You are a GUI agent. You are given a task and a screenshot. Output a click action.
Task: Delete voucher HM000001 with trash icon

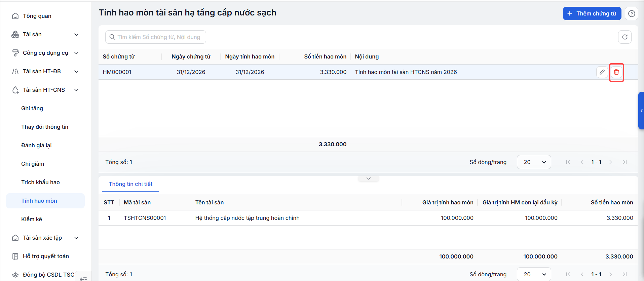(616, 72)
